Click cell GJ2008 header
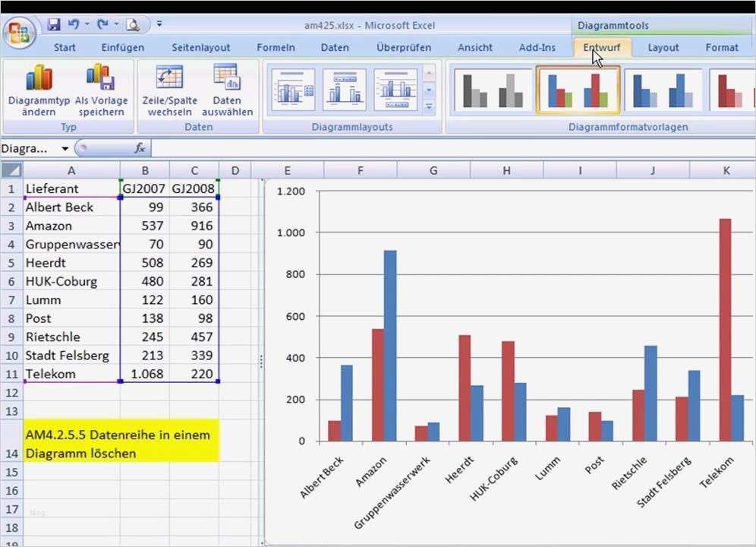The width and height of the screenshot is (756, 547). tap(194, 188)
